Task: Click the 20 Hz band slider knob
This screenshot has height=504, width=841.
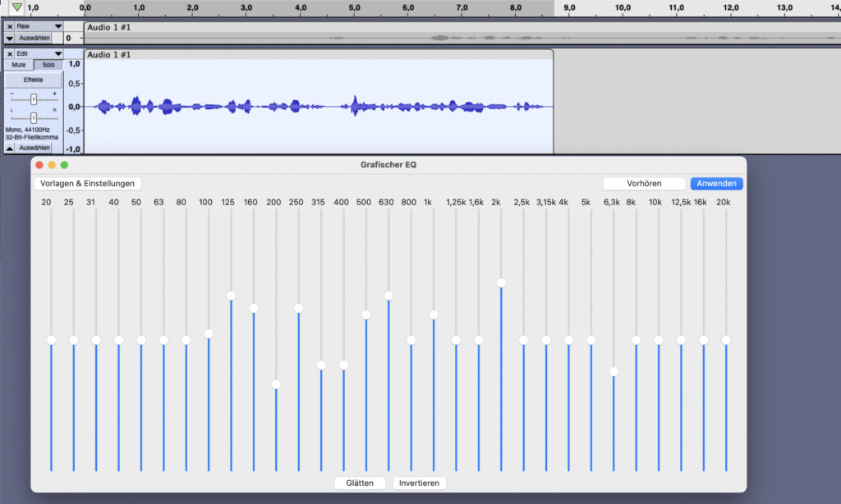Action: click(52, 340)
